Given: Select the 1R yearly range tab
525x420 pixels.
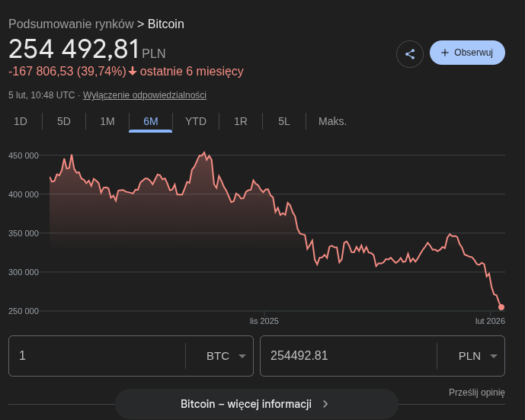Looking at the screenshot, I should (x=241, y=121).
